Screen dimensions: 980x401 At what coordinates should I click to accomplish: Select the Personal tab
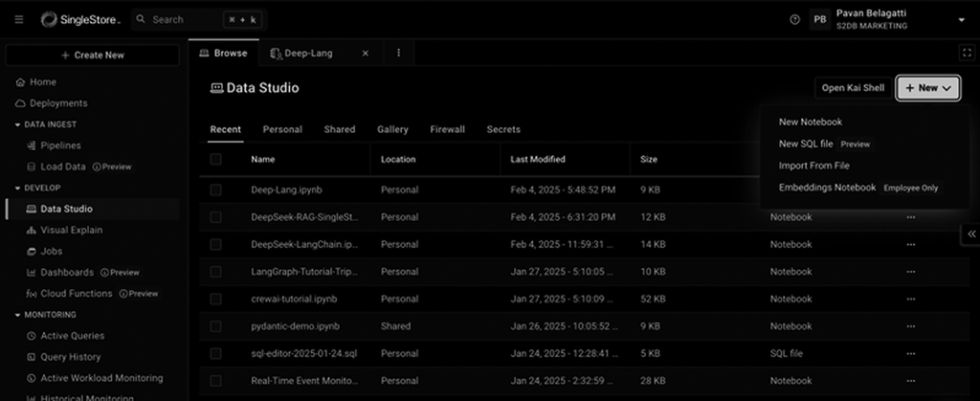pos(282,130)
